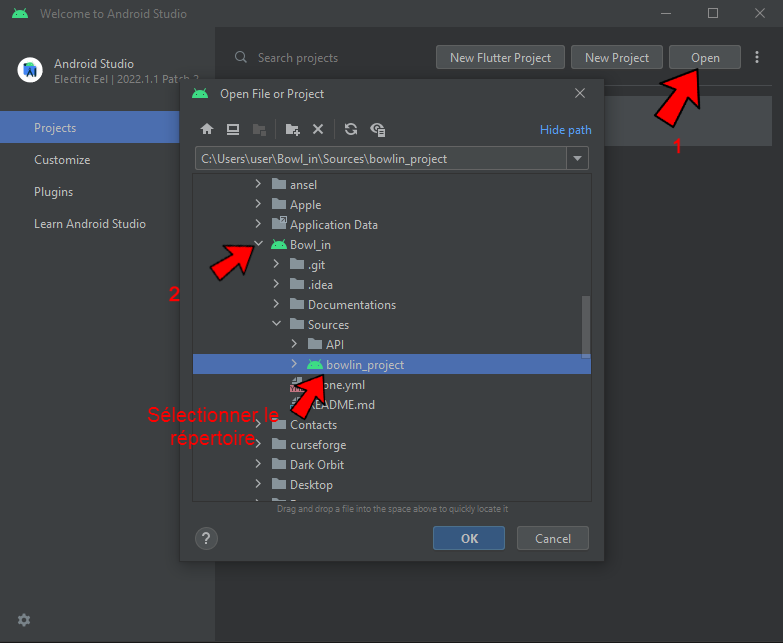
Task: Select the API folder label
Action: (x=335, y=344)
